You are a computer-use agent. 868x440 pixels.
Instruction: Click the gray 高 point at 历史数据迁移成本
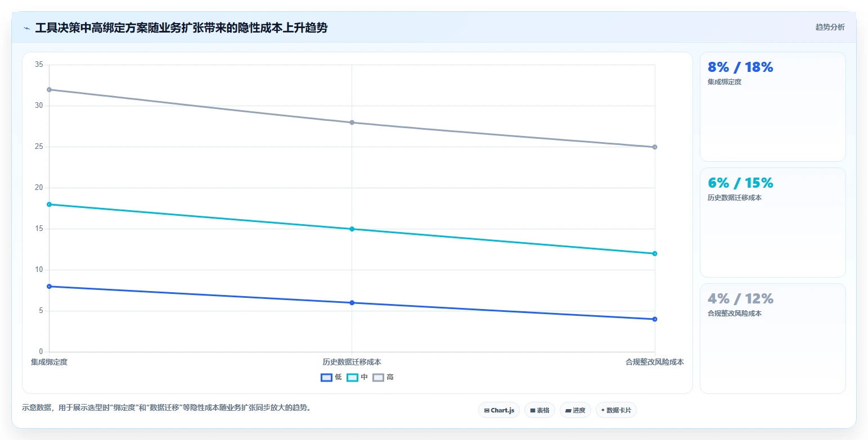(x=352, y=123)
